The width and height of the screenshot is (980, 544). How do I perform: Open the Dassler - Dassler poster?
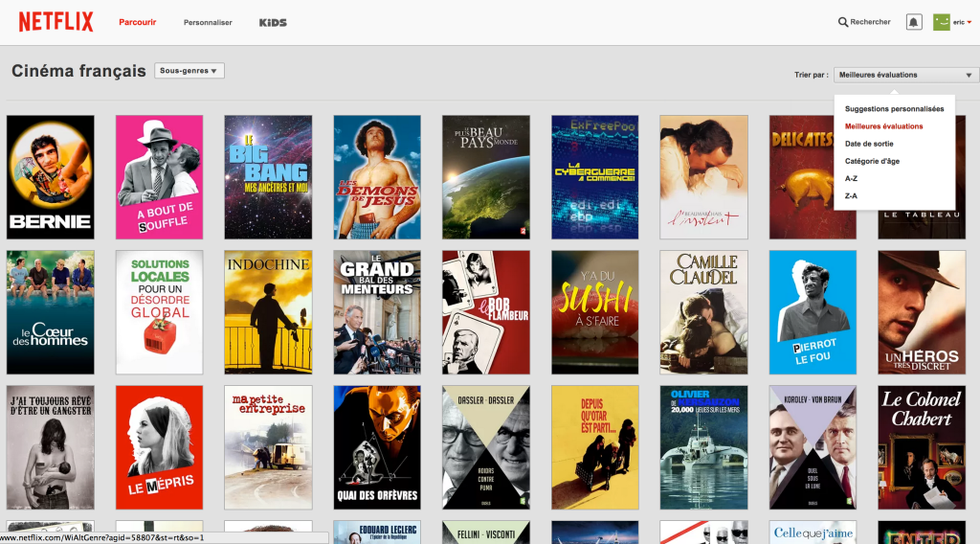click(486, 447)
